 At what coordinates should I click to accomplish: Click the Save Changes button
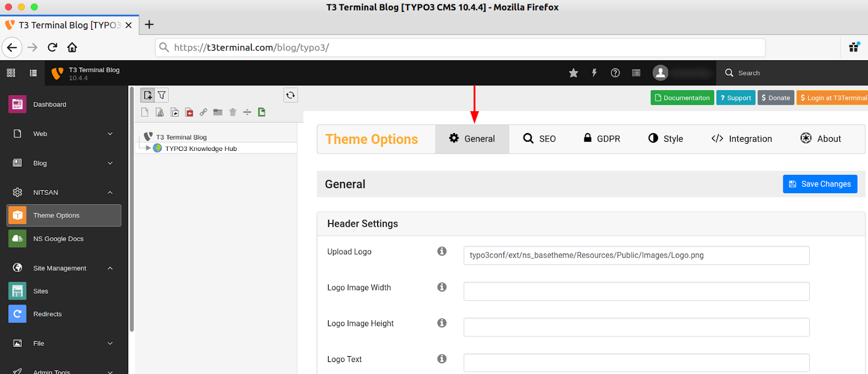(x=820, y=184)
